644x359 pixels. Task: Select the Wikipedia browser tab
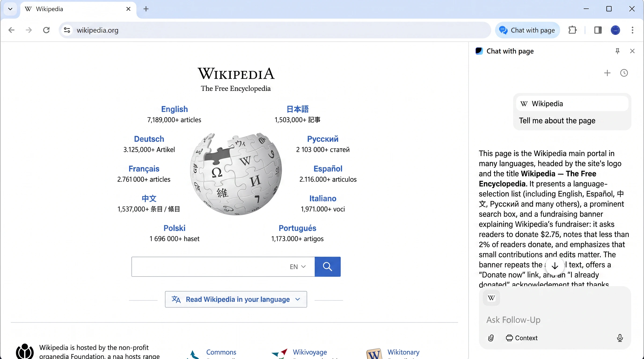pyautogui.click(x=78, y=9)
